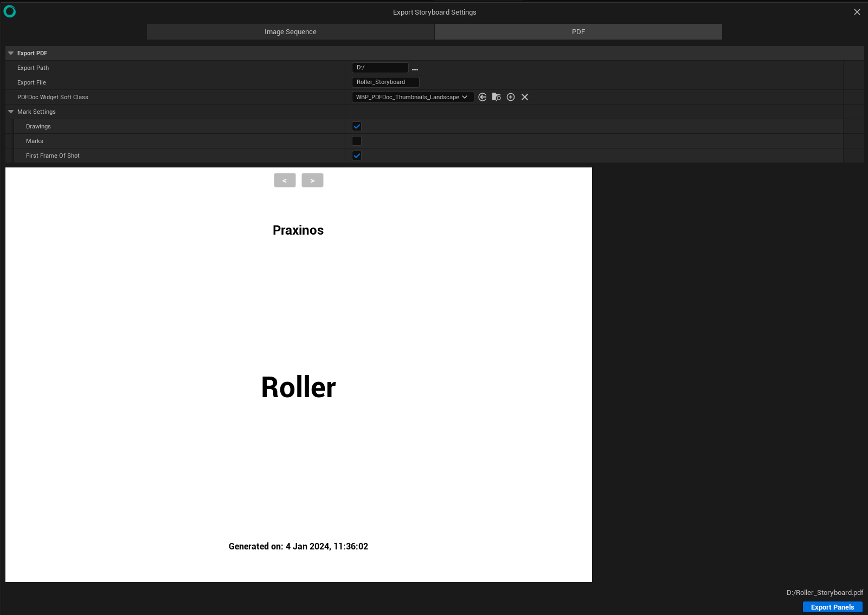Clear the PDFDoc Widget Soft Class selection
This screenshot has width=868, height=615.
524,97
